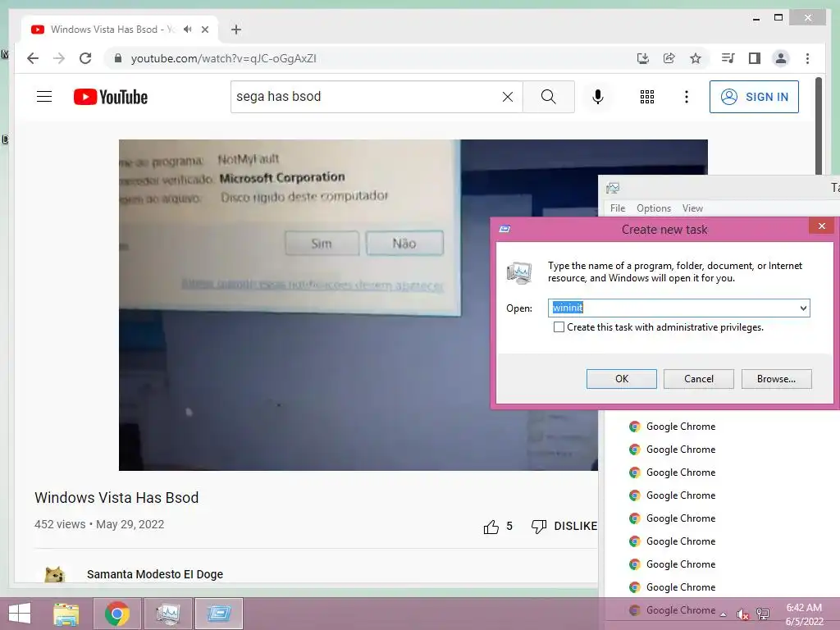Click Cancel in Create new task

699,379
